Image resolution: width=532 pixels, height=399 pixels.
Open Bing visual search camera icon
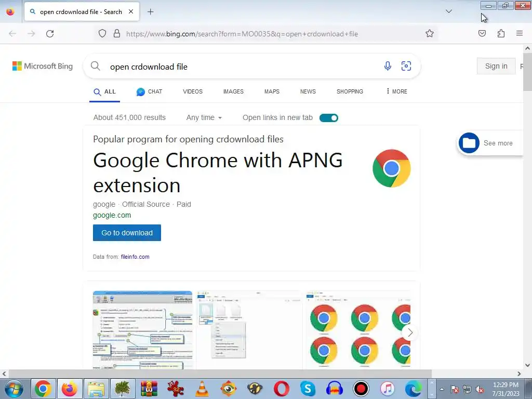click(x=406, y=66)
